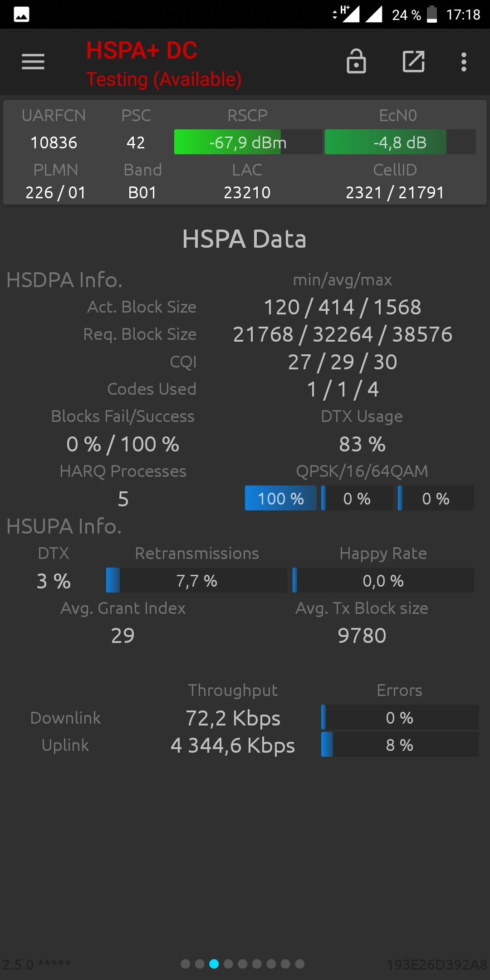Tap the HSPA+ DC title text

click(142, 50)
